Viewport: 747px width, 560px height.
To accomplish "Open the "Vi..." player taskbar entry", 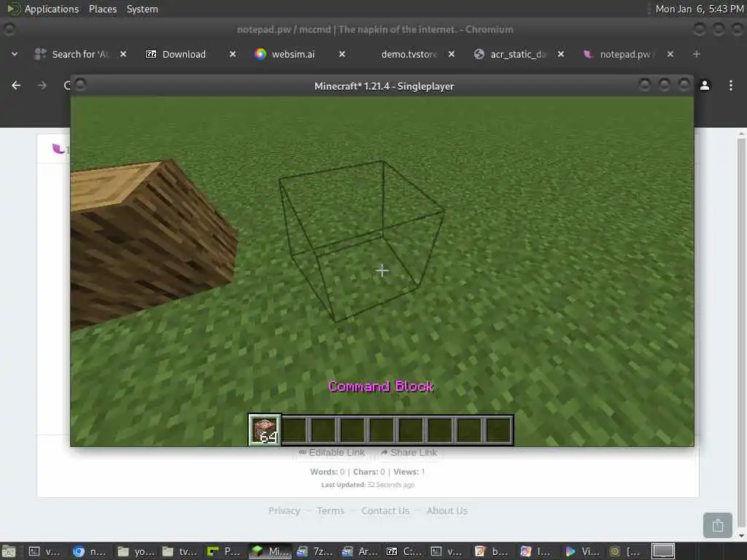I will (583, 551).
